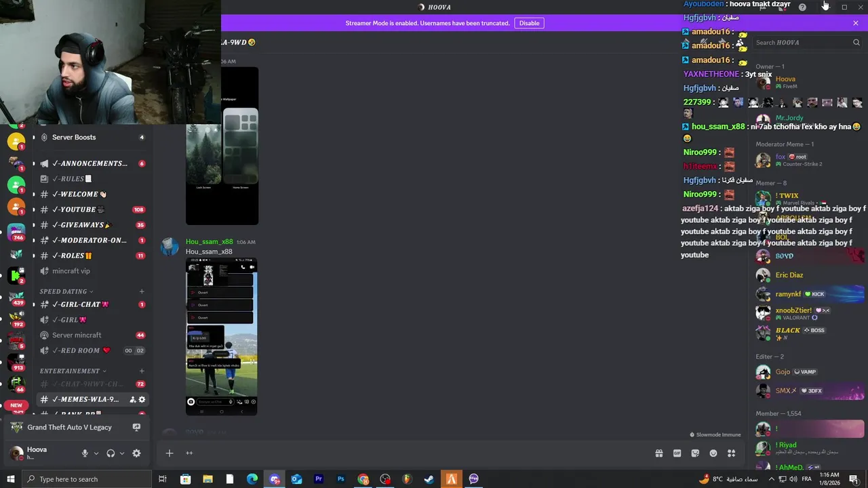Disable Streamer Mode button
868x488 pixels.
[x=529, y=23]
